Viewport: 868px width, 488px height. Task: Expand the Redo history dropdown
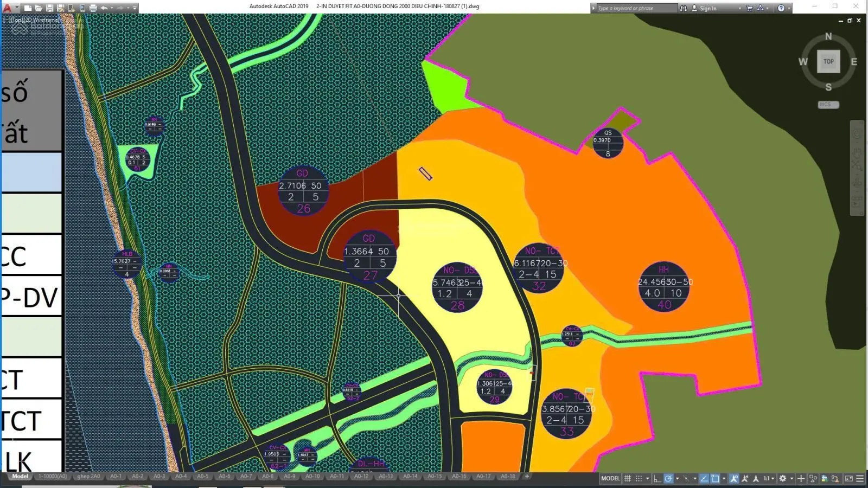128,8
